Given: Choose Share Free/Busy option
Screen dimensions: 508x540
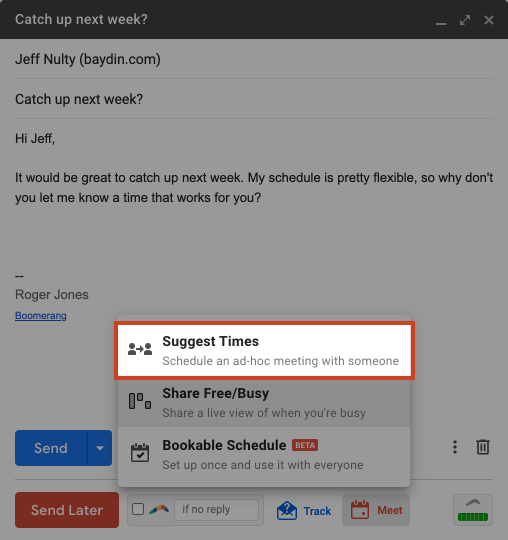Looking at the screenshot, I should pyautogui.click(x=264, y=402).
